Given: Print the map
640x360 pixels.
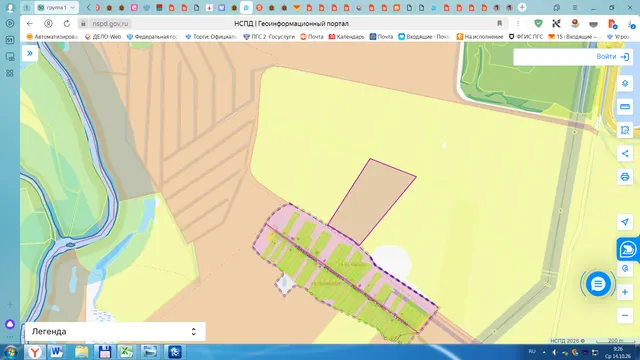Looking at the screenshot, I should tap(625, 177).
